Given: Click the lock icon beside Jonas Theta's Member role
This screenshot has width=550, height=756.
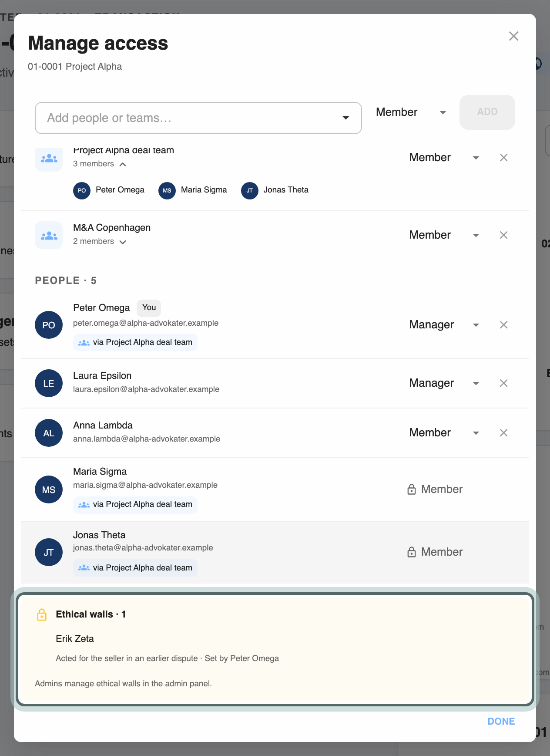Looking at the screenshot, I should click(412, 552).
